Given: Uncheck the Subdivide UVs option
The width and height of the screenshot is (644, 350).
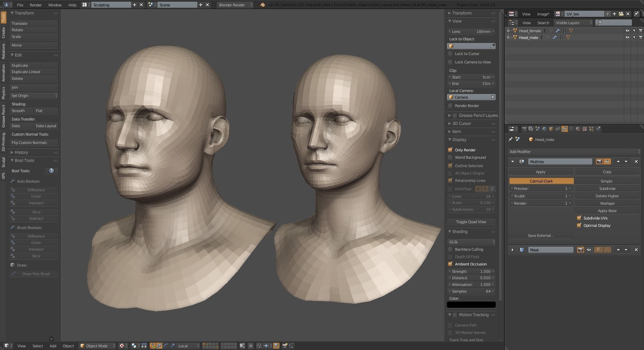Looking at the screenshot, I should coord(579,218).
